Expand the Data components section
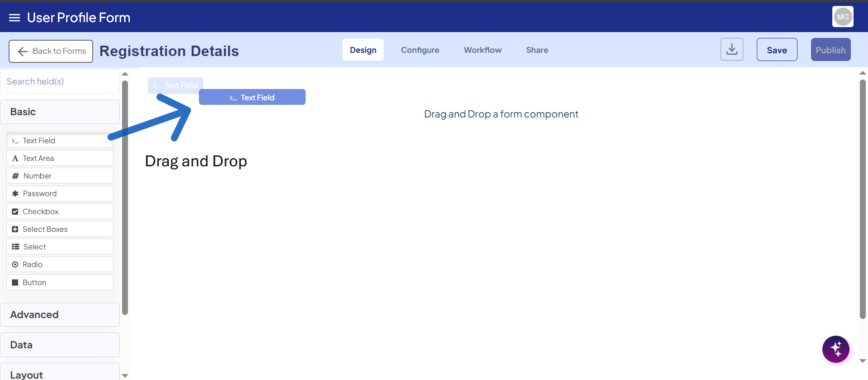868x380 pixels. [x=60, y=345]
